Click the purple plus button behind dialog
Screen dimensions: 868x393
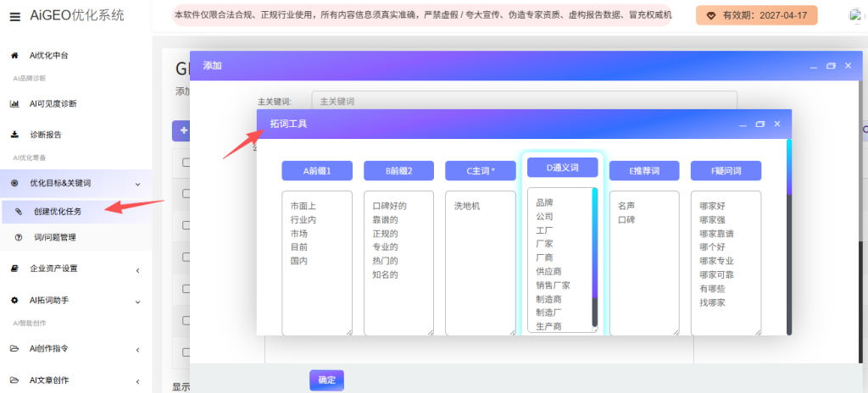click(181, 131)
